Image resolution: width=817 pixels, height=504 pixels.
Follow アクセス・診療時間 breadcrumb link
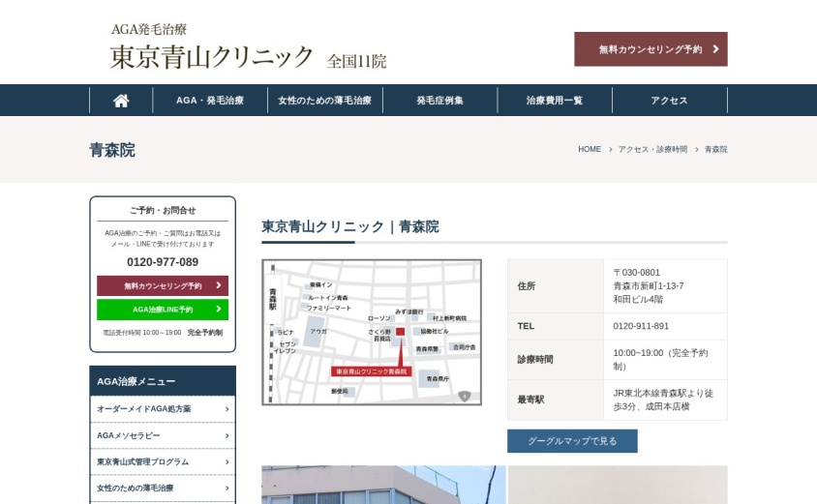tap(652, 149)
